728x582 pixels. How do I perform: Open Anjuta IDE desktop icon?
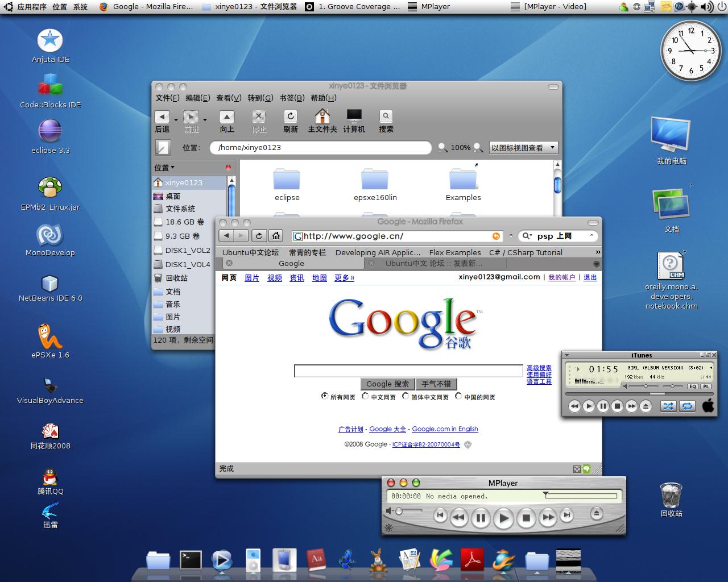point(50,46)
